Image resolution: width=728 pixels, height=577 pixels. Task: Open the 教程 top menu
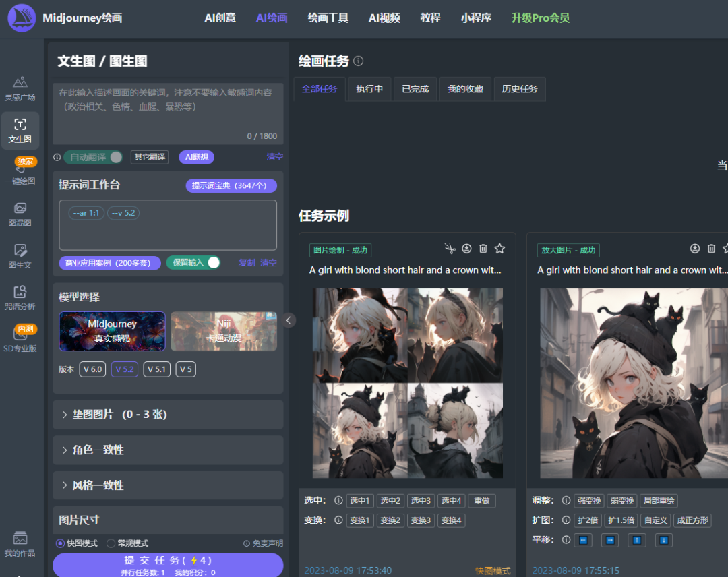430,18
